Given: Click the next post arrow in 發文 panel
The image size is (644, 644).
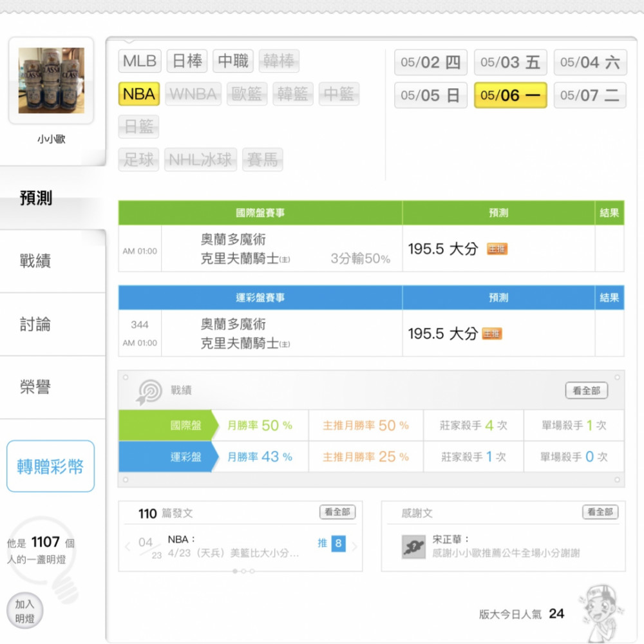Looking at the screenshot, I should [x=354, y=546].
